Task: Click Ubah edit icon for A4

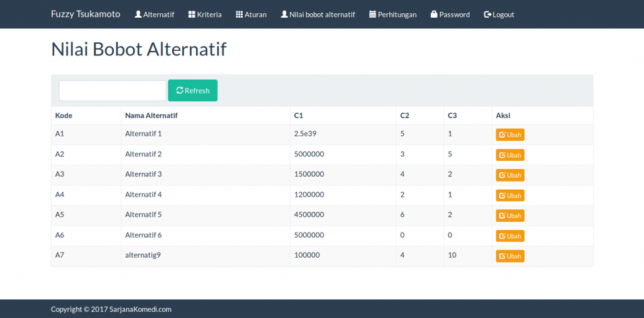Action: point(502,195)
